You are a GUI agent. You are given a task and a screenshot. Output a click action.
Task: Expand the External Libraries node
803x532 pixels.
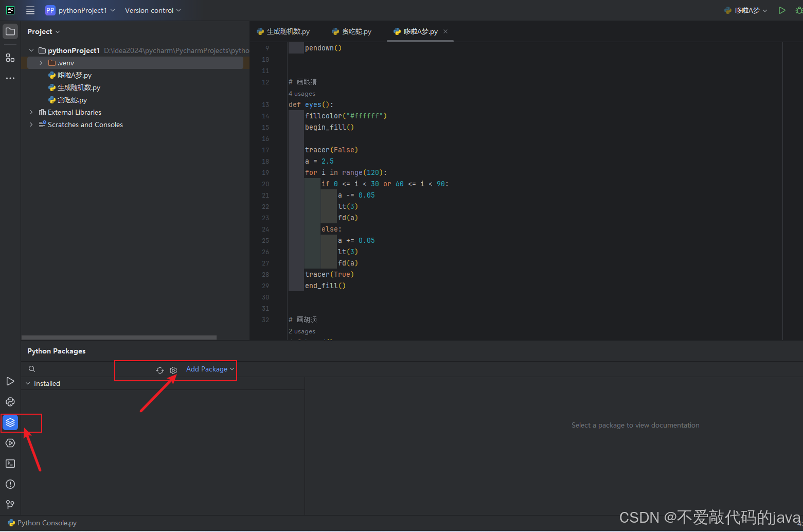pyautogui.click(x=31, y=112)
